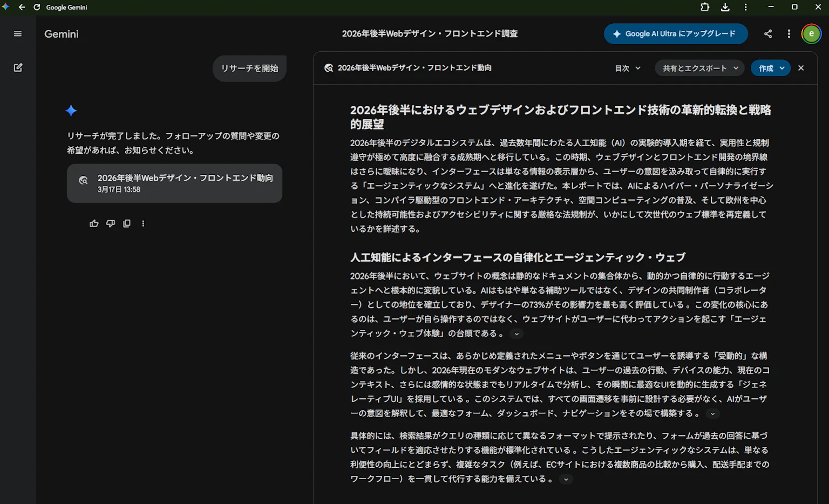The width and height of the screenshot is (829, 504).
Task: Click the report panel title text
Action: (x=414, y=68)
